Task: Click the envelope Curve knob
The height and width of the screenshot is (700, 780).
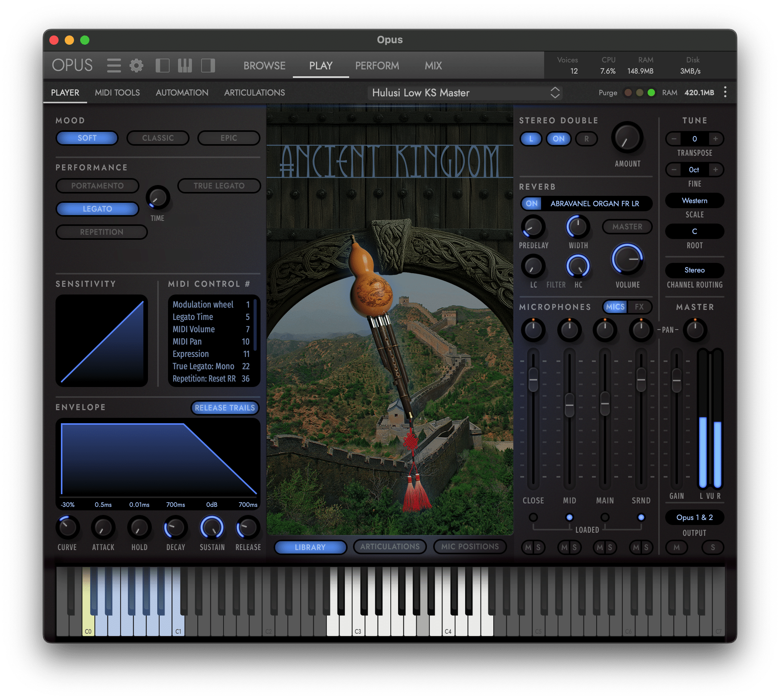Action: (x=67, y=527)
